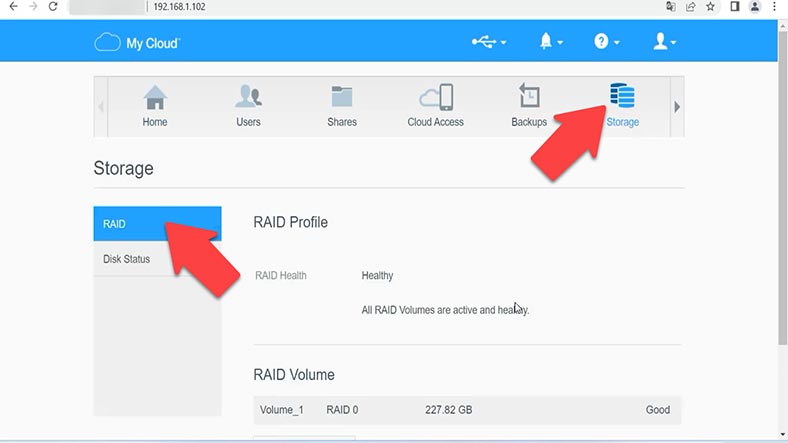Click the Volume_1 cell
The image size is (788, 443).
coord(281,410)
